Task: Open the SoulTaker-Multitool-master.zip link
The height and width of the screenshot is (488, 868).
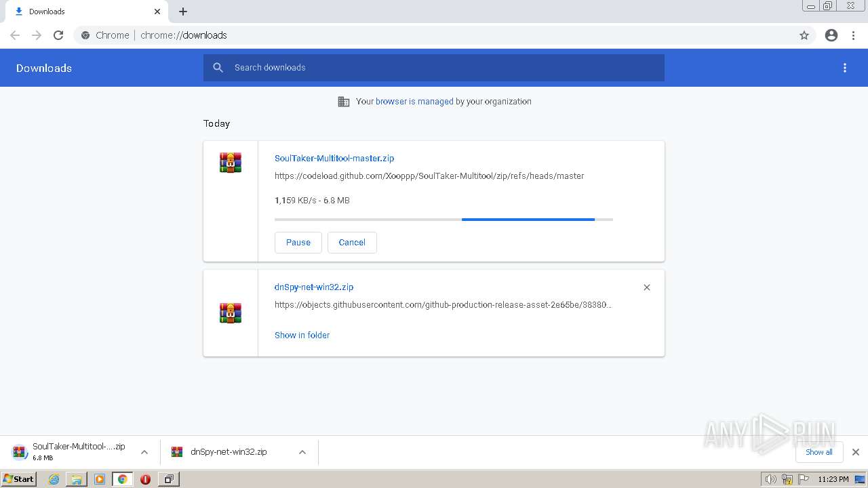Action: [334, 159]
